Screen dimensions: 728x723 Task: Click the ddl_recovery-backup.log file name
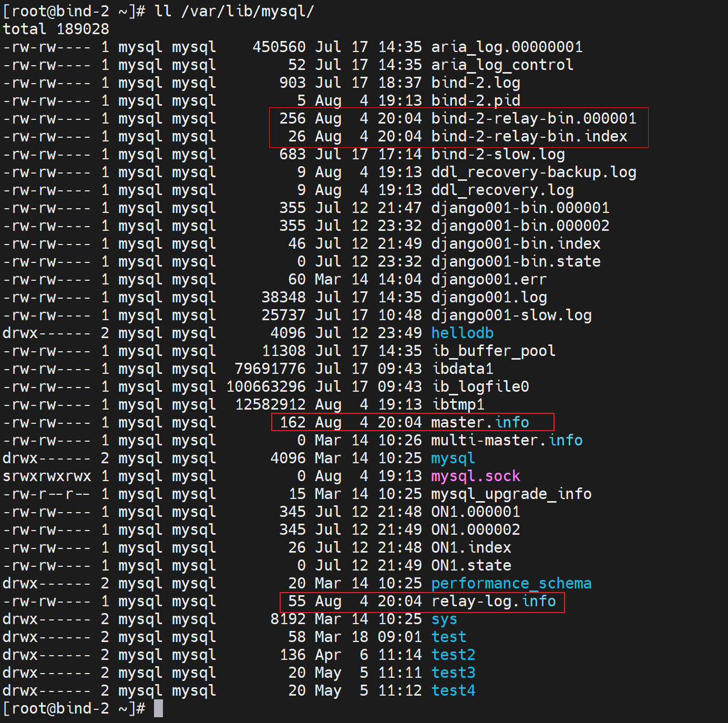pos(533,172)
